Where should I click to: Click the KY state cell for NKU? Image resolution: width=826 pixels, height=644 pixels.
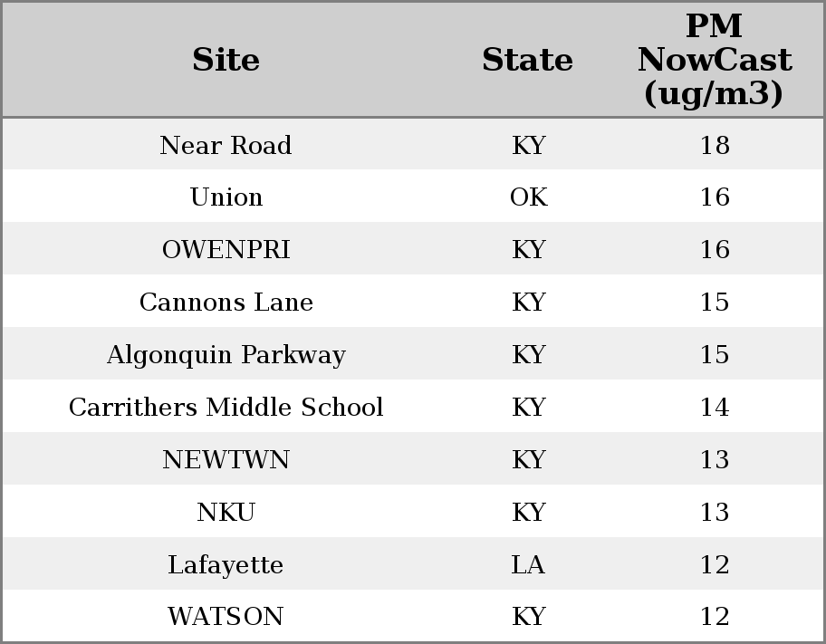(x=528, y=513)
